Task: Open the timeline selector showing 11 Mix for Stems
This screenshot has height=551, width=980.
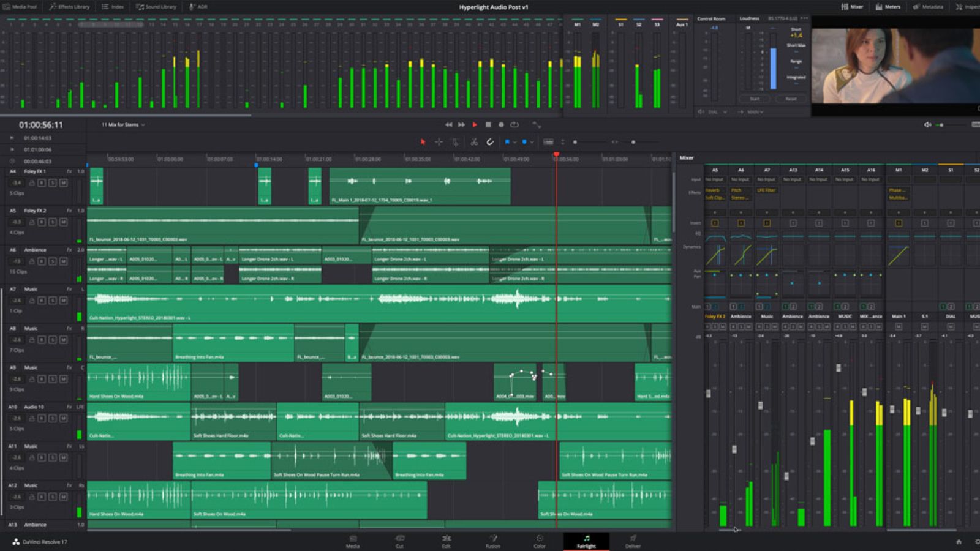Action: [121, 124]
